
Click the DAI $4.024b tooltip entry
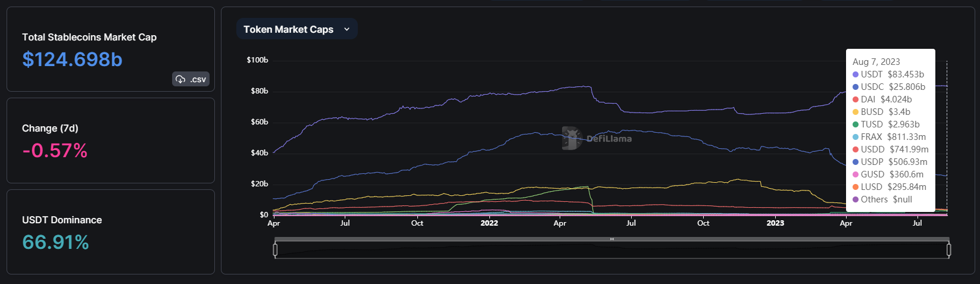click(x=882, y=99)
